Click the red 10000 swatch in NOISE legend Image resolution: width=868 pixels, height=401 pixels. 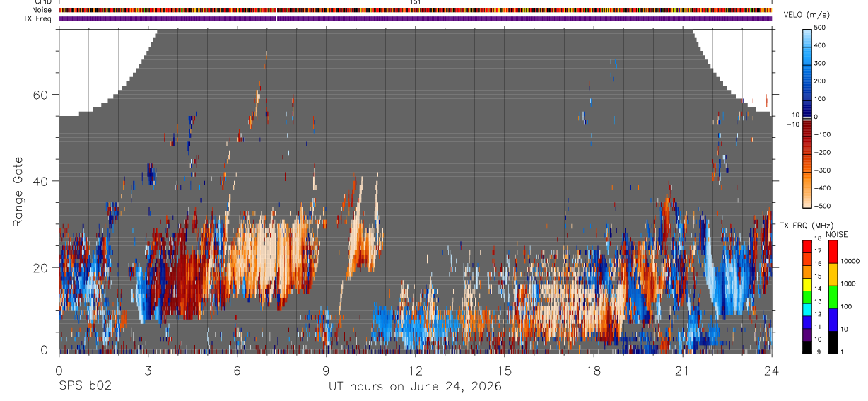pyautogui.click(x=833, y=252)
